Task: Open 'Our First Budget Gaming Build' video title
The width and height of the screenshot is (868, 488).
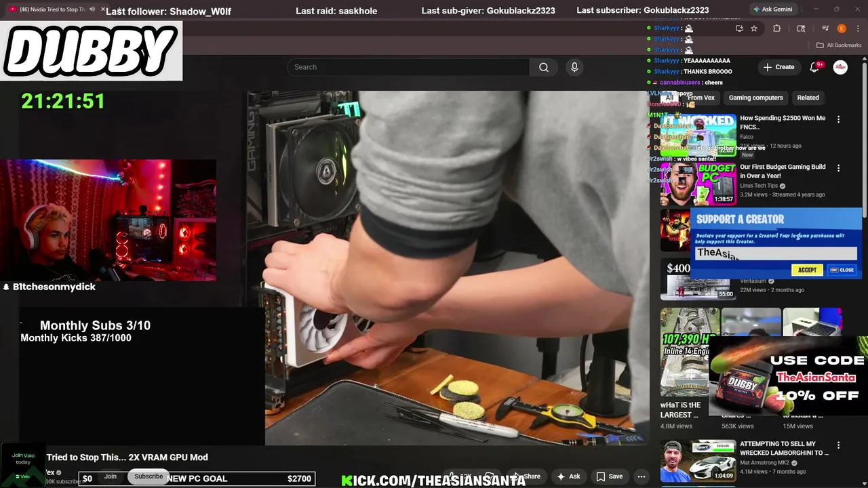Action: pyautogui.click(x=783, y=171)
